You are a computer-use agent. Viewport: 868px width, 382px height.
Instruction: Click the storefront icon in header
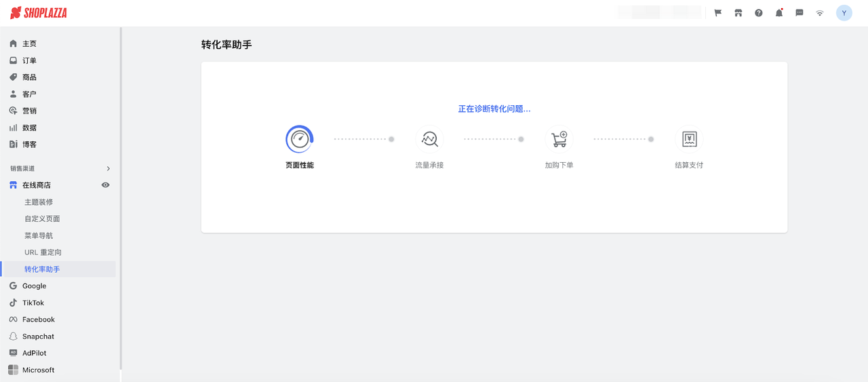[738, 13]
